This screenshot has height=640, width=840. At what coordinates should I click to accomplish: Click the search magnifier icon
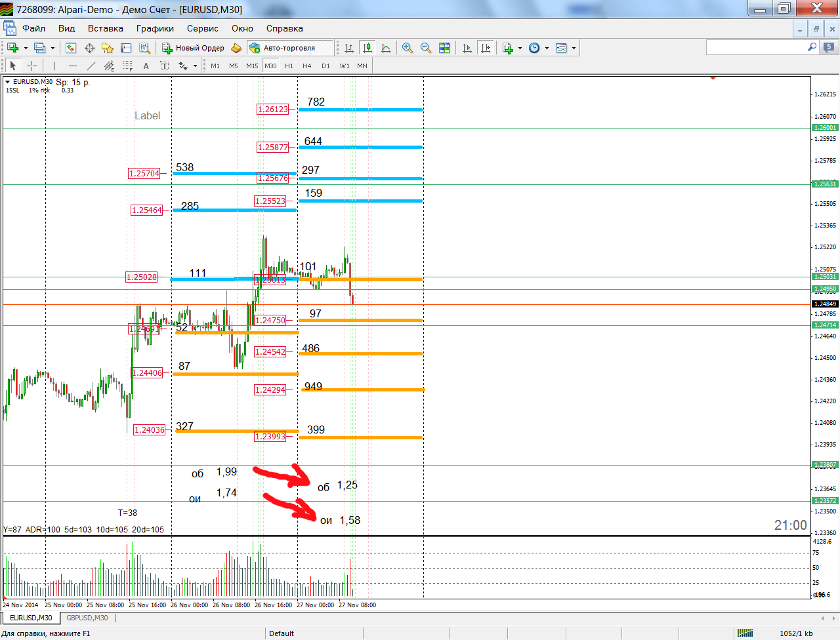812,47
